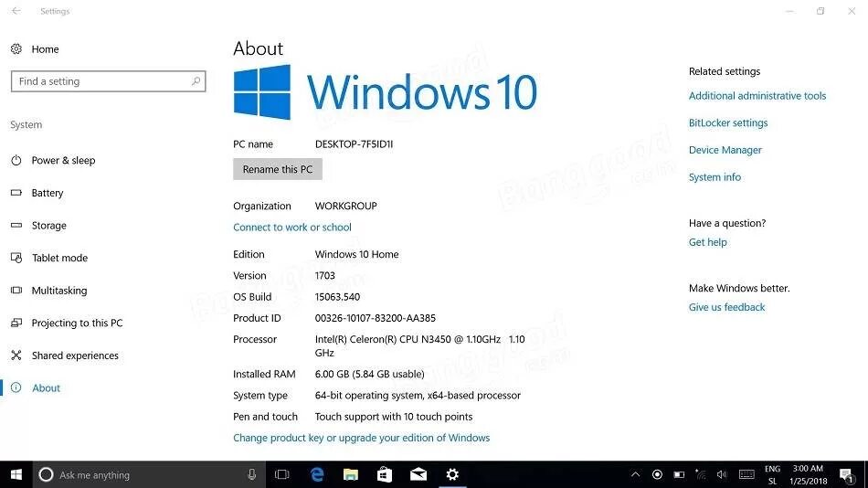
Task: Show hidden tray icons chevron
Action: (636, 474)
